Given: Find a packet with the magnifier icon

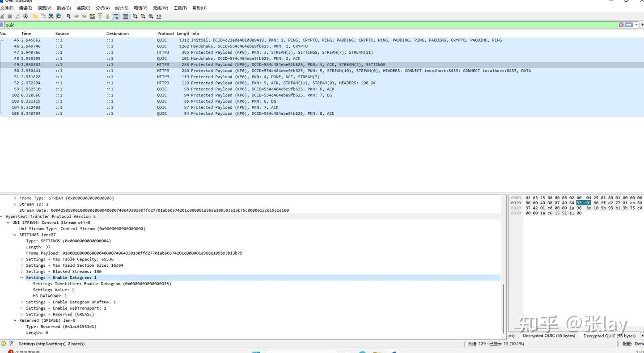Looking at the screenshot, I should coord(68,17).
